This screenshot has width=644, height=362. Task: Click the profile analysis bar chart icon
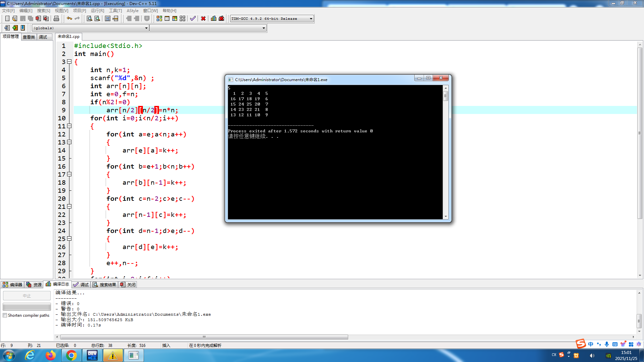point(214,18)
